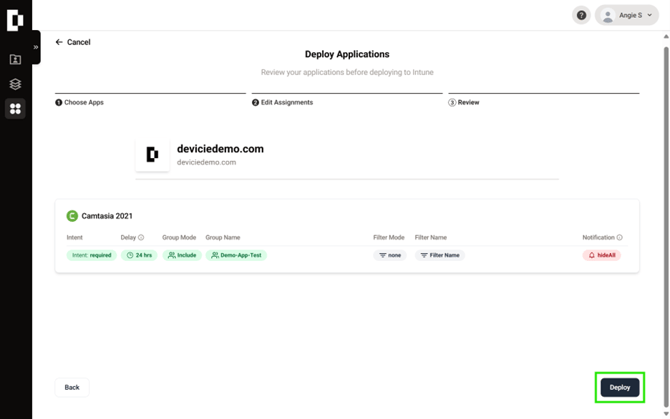
Task: Click the Camtasia 2021 app icon
Action: [72, 216]
